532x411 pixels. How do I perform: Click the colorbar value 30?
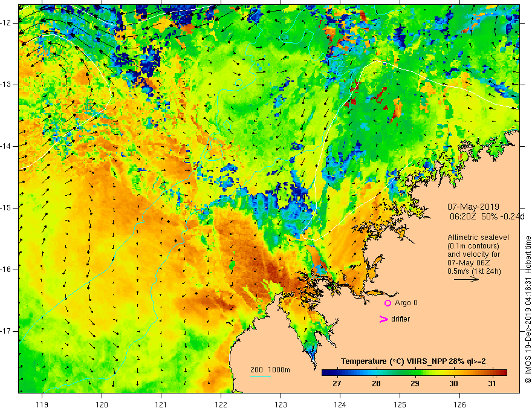453,384
